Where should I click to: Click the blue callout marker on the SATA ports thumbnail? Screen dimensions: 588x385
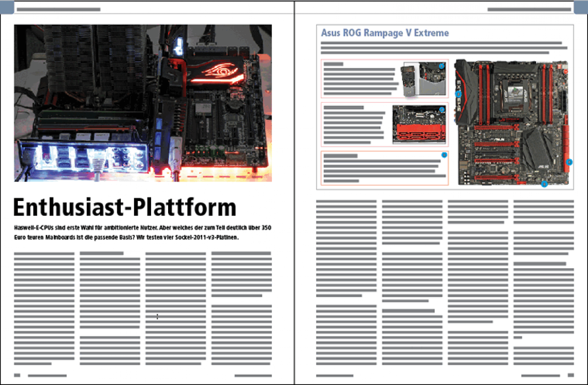pyautogui.click(x=442, y=110)
